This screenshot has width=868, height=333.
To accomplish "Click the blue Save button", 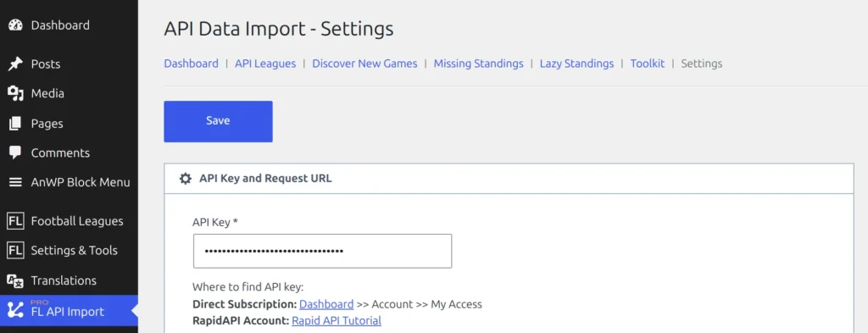I will tap(218, 121).
